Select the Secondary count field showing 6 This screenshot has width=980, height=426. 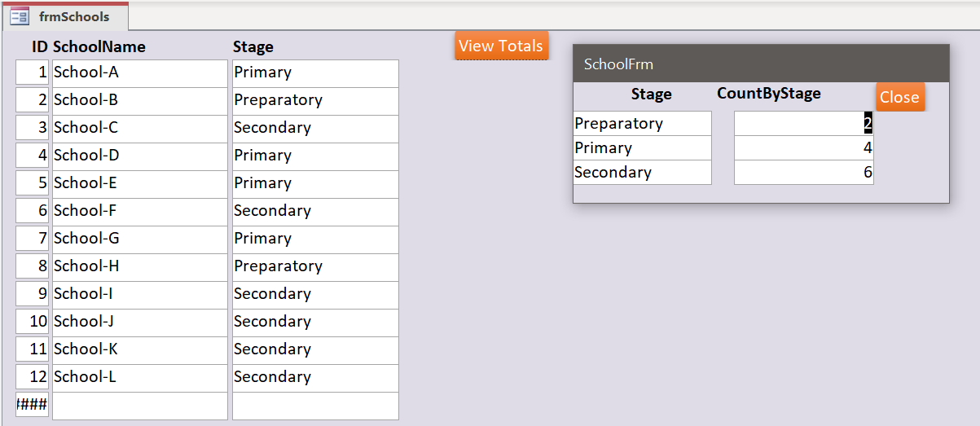click(x=803, y=173)
